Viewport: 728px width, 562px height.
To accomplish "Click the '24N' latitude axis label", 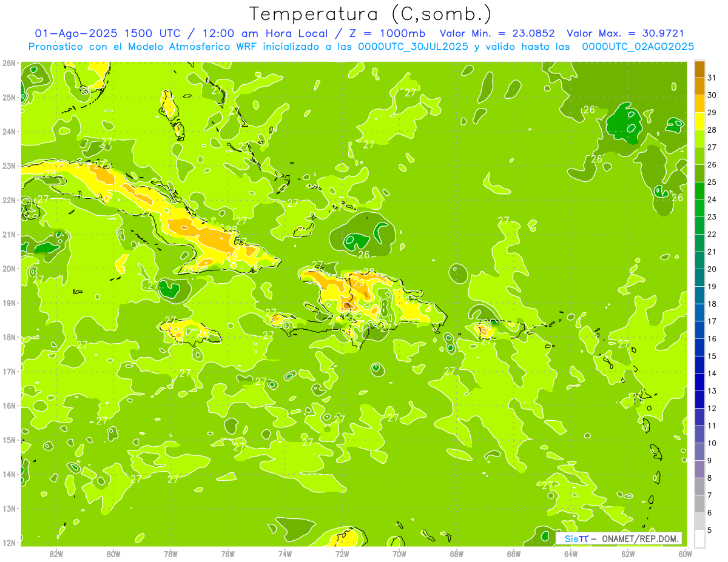I will pyautogui.click(x=9, y=132).
